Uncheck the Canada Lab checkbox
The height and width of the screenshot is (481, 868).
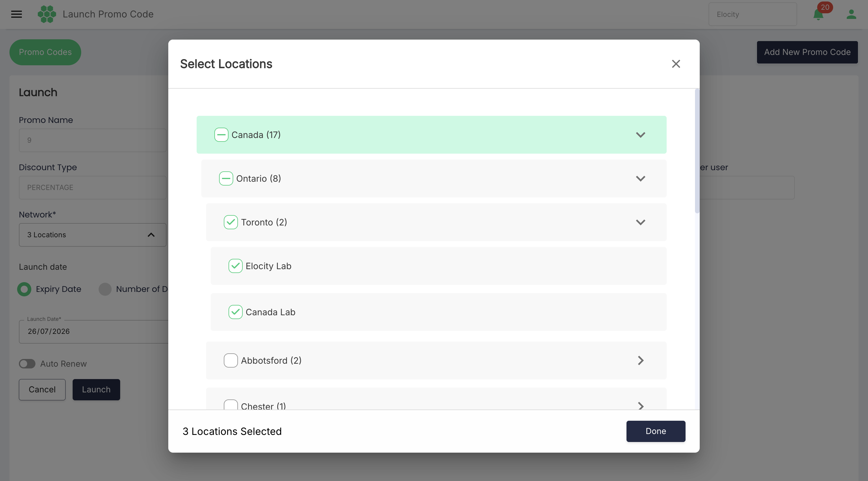[x=236, y=312]
